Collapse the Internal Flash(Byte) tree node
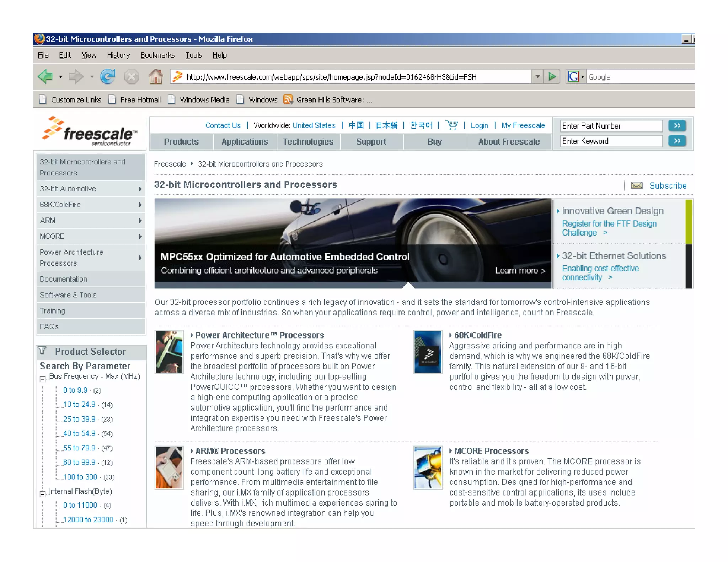Viewport: 728px width, 562px height. coord(43,494)
